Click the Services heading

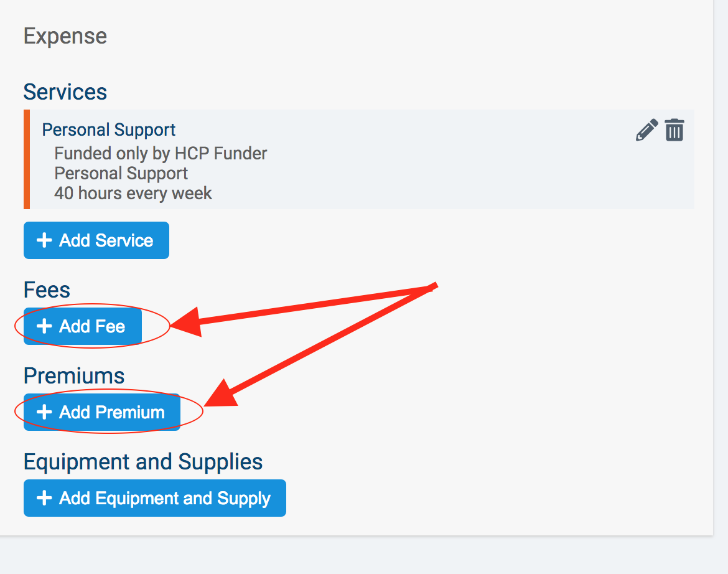coord(65,92)
